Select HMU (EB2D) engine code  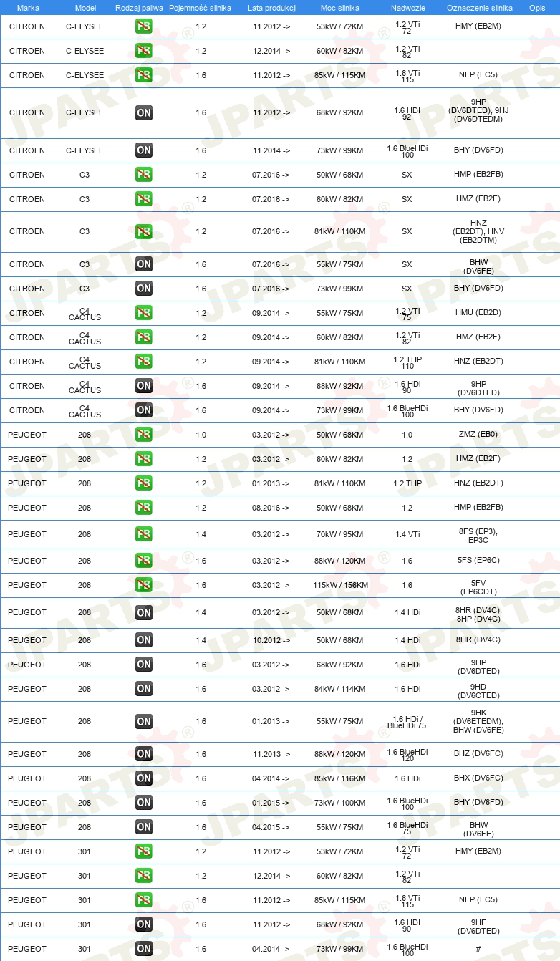(x=478, y=312)
